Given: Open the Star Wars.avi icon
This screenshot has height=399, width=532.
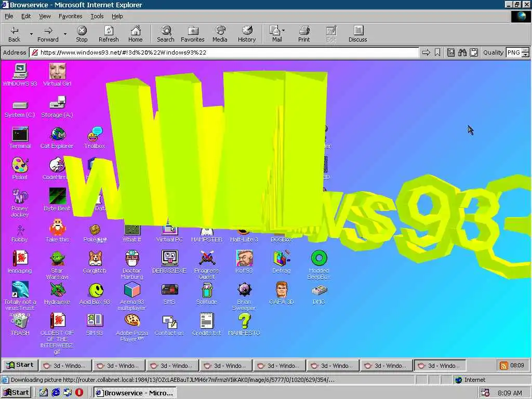Looking at the screenshot, I should tap(57, 265).
